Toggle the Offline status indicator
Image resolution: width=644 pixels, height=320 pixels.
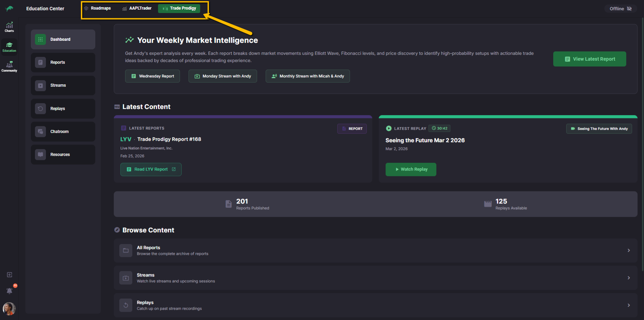tap(620, 9)
